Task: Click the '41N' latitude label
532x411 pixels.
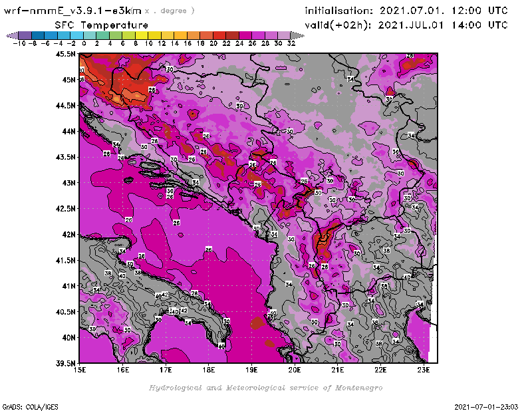Action: (x=68, y=286)
